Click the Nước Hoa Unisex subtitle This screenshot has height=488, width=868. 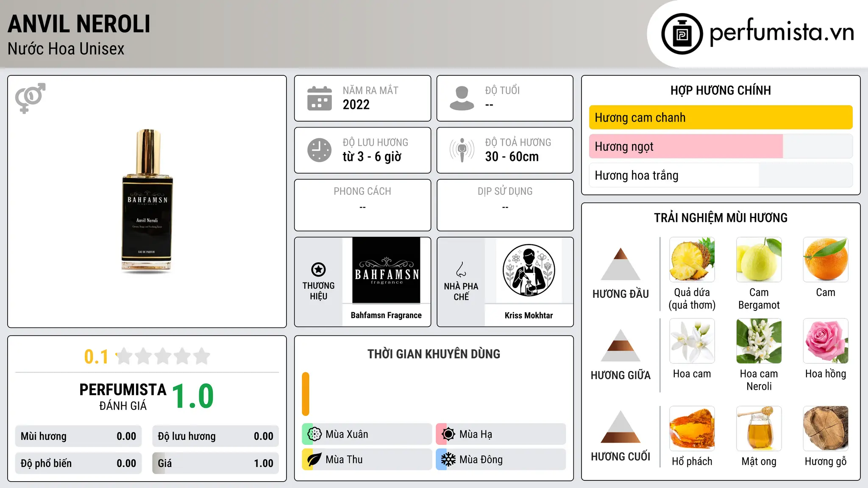(66, 49)
